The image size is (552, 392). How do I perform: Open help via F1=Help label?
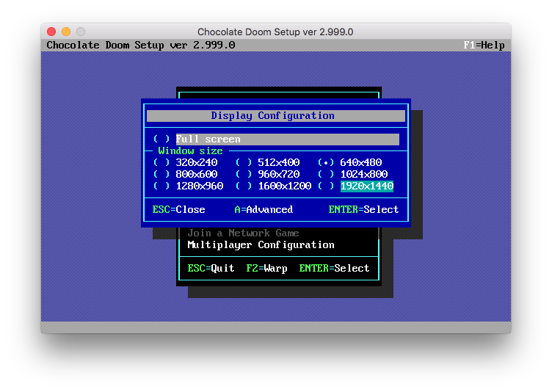pos(484,45)
